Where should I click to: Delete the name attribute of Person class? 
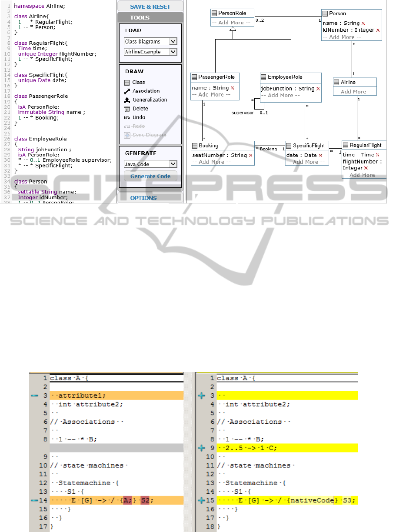[363, 23]
